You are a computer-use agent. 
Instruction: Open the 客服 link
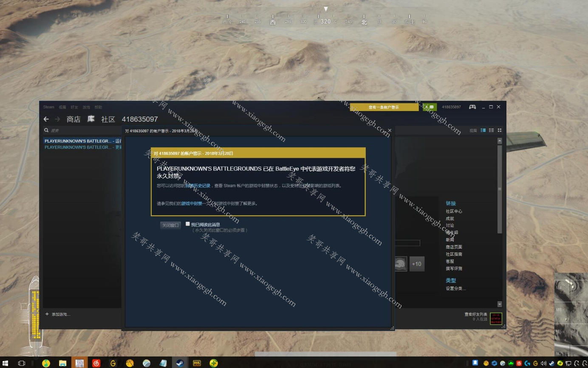point(449,261)
